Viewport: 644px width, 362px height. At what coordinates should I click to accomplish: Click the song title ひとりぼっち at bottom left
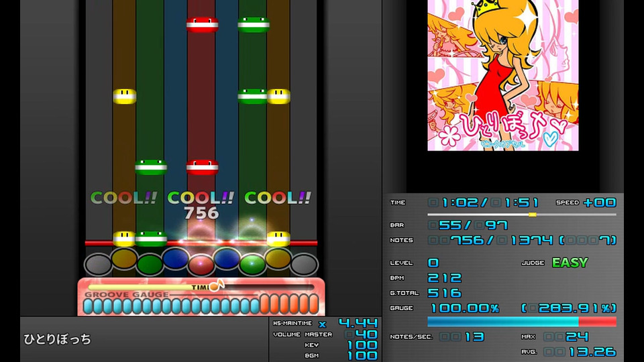(x=57, y=339)
